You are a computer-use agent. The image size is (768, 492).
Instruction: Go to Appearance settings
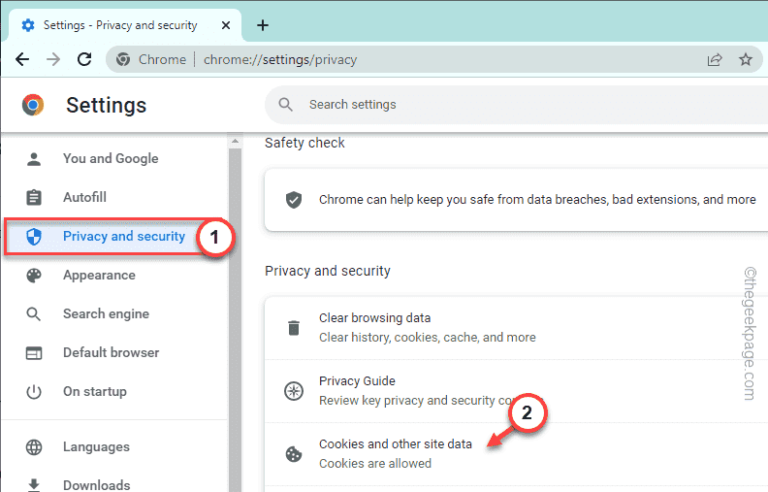pyautogui.click(x=98, y=275)
